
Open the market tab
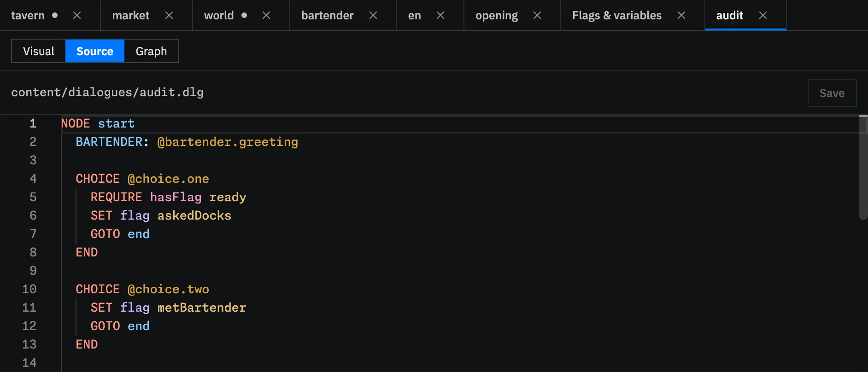(x=131, y=16)
